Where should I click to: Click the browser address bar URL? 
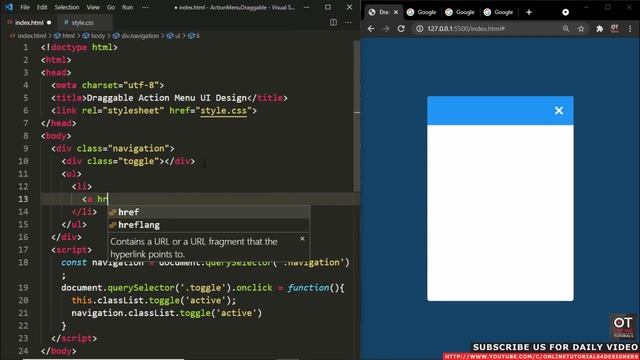pyautogui.click(x=466, y=29)
